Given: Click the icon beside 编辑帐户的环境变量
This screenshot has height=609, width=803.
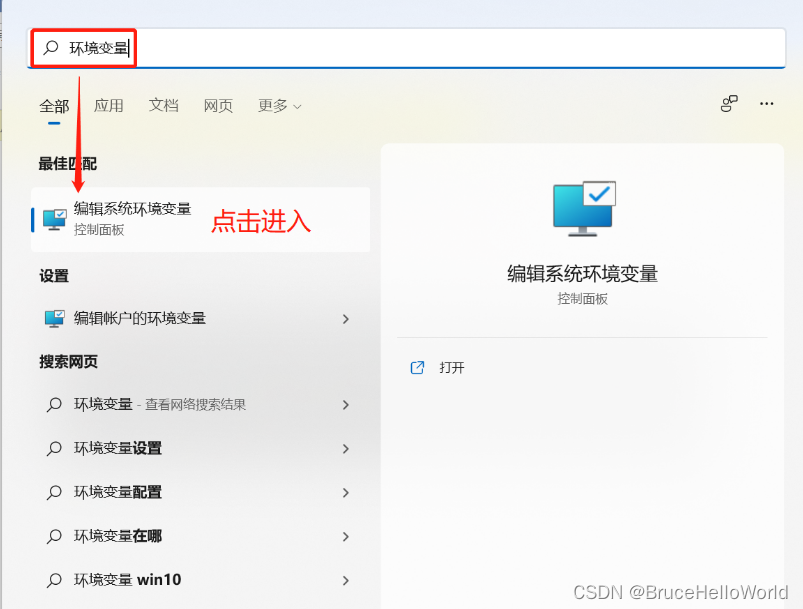Looking at the screenshot, I should (x=54, y=319).
